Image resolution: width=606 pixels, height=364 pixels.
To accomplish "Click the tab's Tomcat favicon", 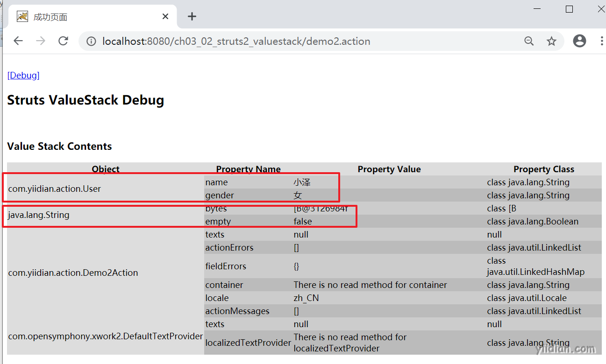I will pyautogui.click(x=22, y=17).
